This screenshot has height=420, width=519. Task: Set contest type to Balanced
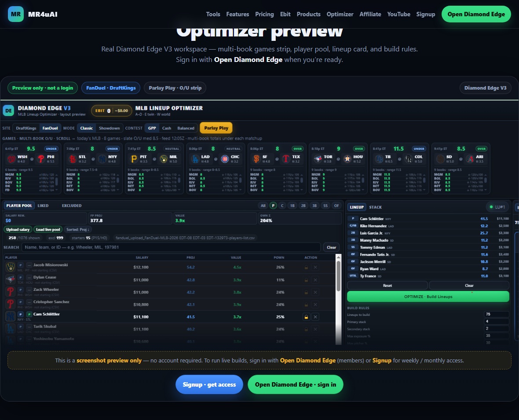pos(186,128)
